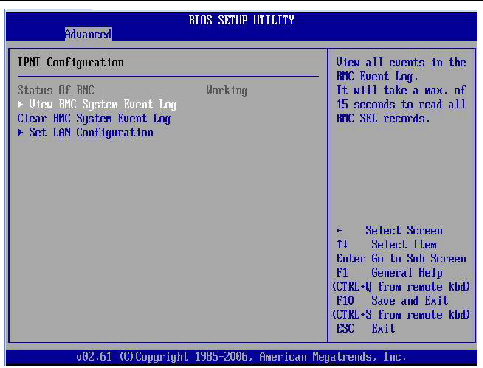Click the arrow beside View BMC System Event Log
Screen dimensions: 483x368
pos(21,104)
